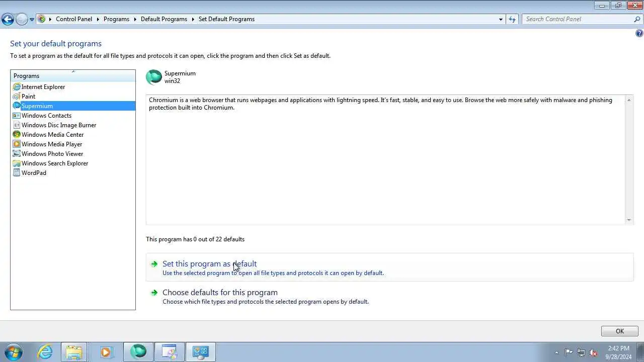This screenshot has width=644, height=362.
Task: Go back with the Back arrow button
Action: point(8,20)
